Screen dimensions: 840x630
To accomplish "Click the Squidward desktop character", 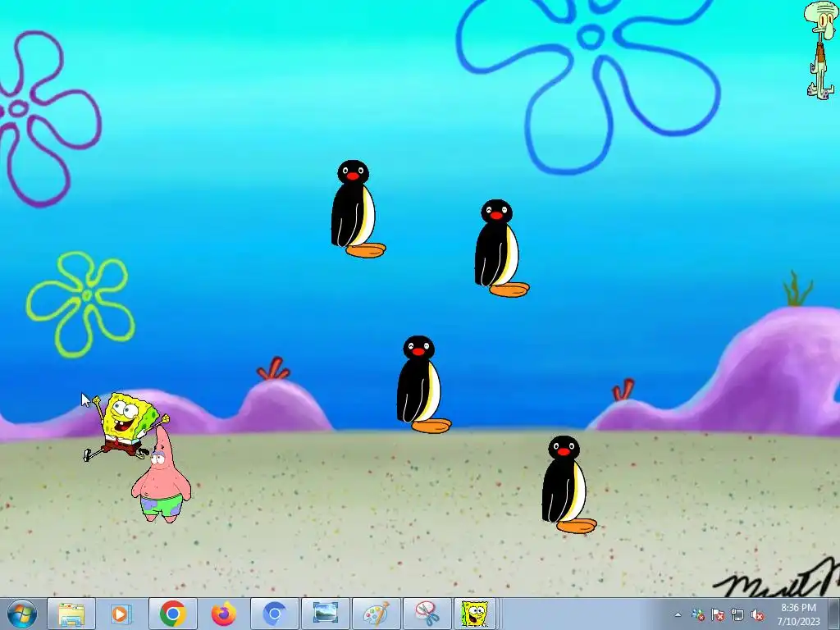I will (821, 49).
